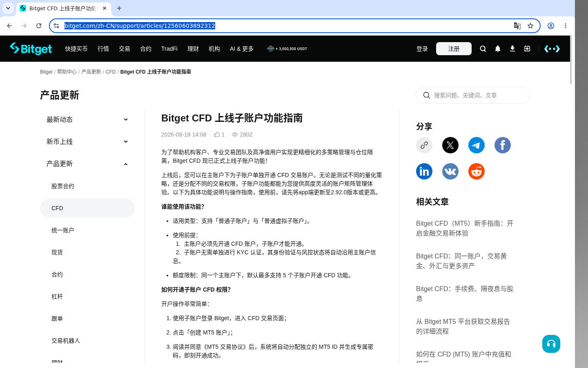Select CFD in sidebar
The image size is (588, 368).
click(x=87, y=208)
